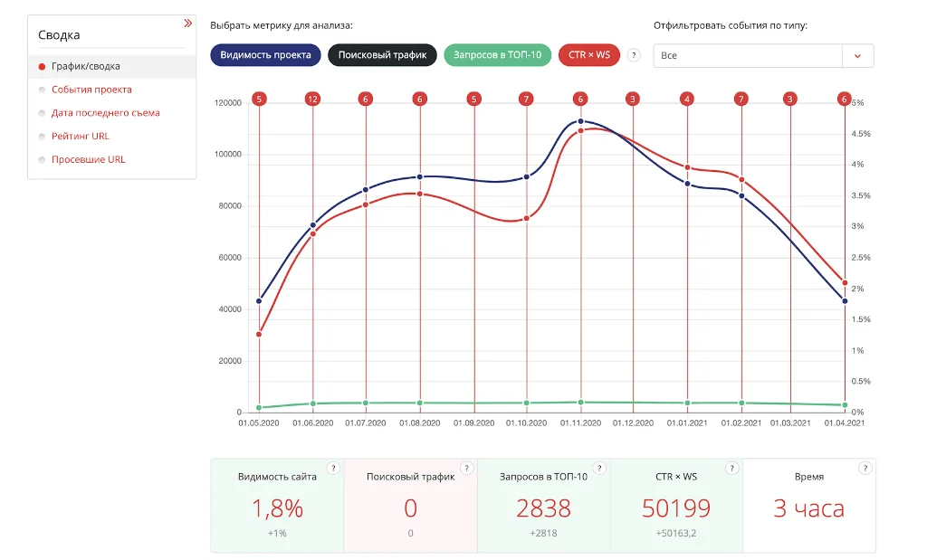Click the red dropdown arrow of event filter
This screenshot has height=560, width=927.
857,56
